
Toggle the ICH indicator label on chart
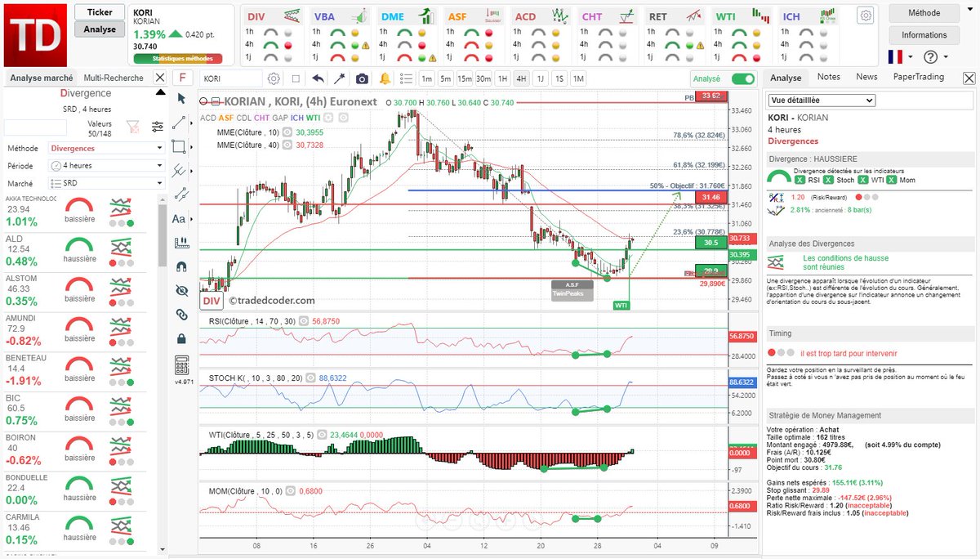tap(297, 118)
